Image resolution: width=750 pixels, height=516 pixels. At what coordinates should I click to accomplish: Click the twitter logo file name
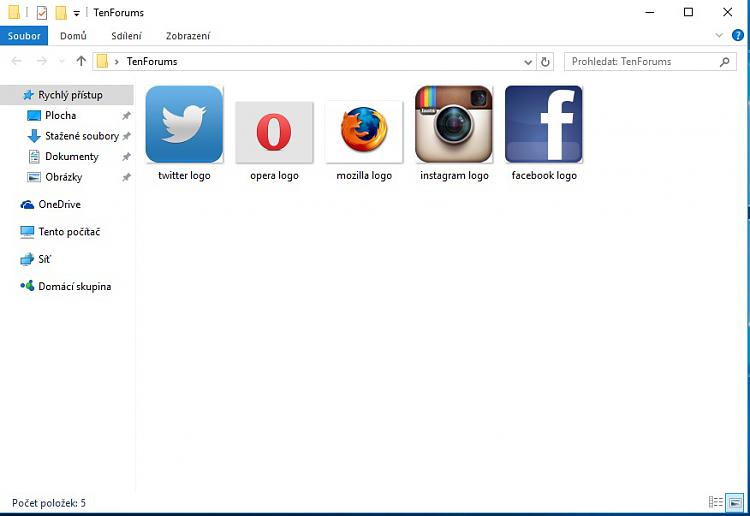pos(184,176)
